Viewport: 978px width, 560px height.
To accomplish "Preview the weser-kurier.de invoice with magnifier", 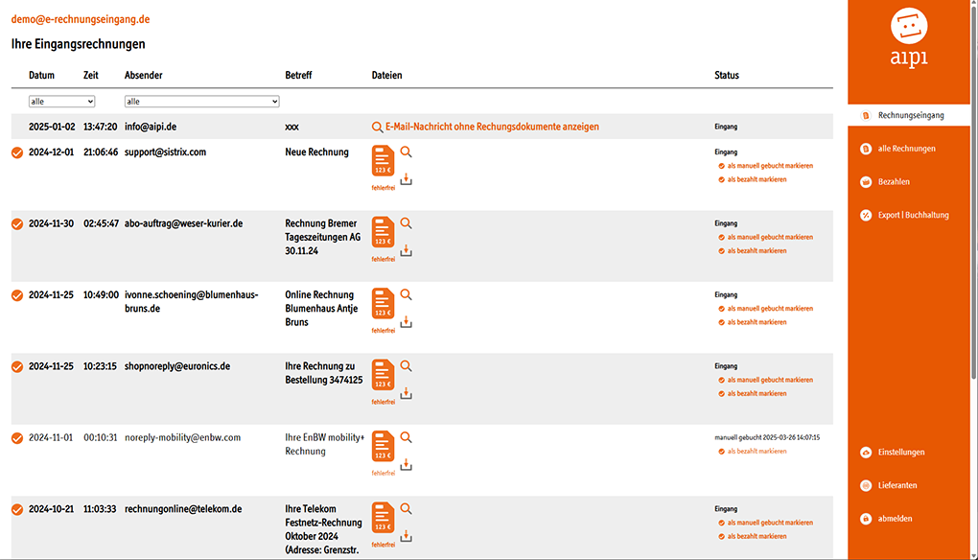I will (x=406, y=223).
